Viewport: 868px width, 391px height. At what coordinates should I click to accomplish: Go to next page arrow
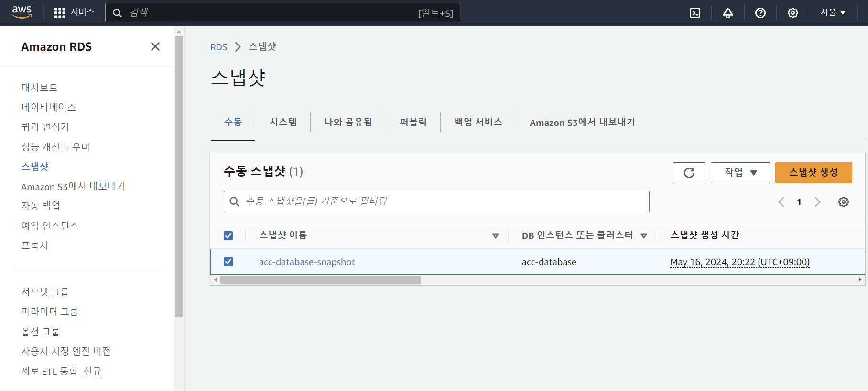coord(817,202)
